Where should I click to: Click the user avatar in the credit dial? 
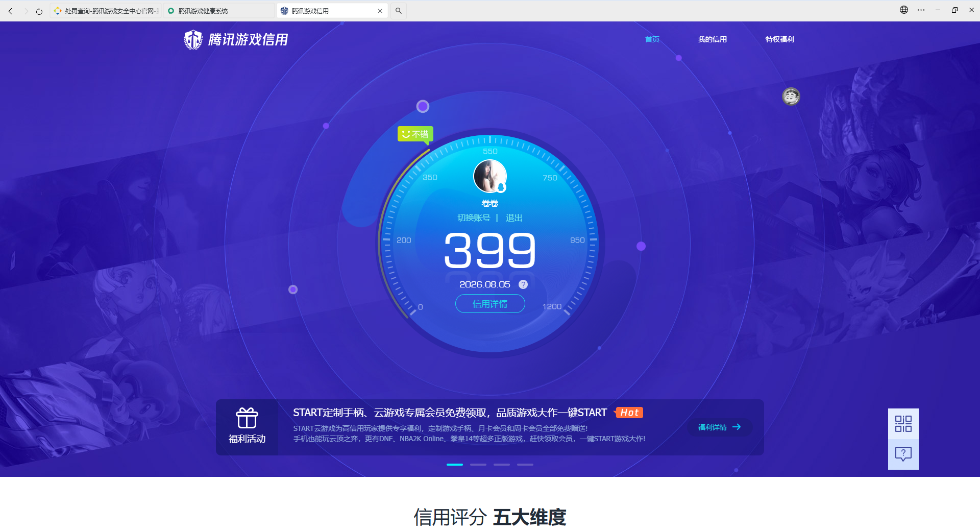pyautogui.click(x=490, y=176)
